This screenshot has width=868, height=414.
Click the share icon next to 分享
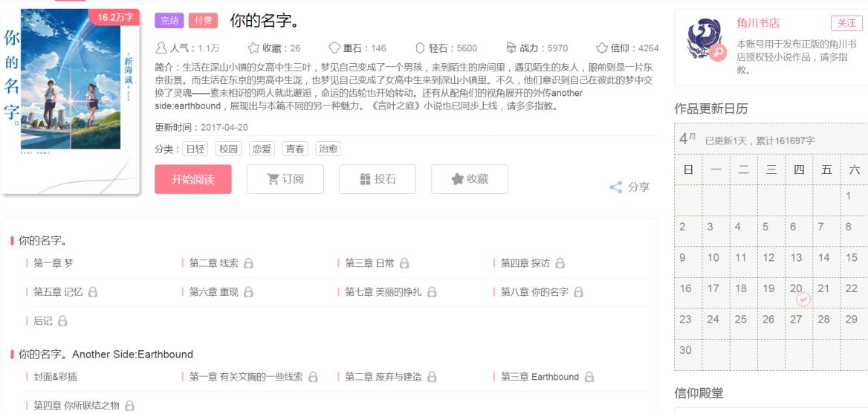615,187
